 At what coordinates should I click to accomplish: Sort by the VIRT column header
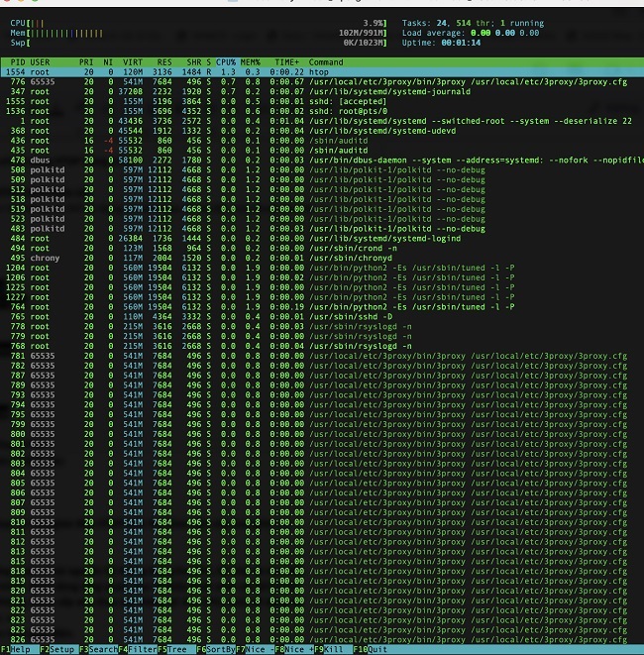(x=133, y=62)
